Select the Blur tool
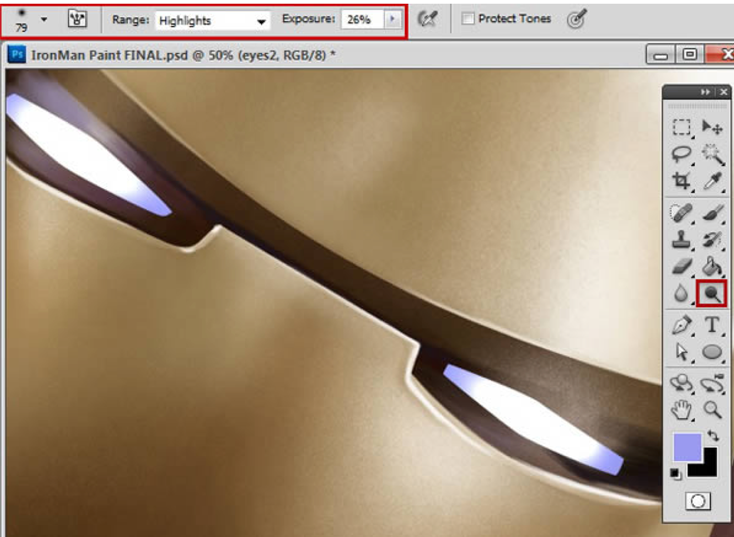Viewport: 734px width, 537px height. point(682,294)
